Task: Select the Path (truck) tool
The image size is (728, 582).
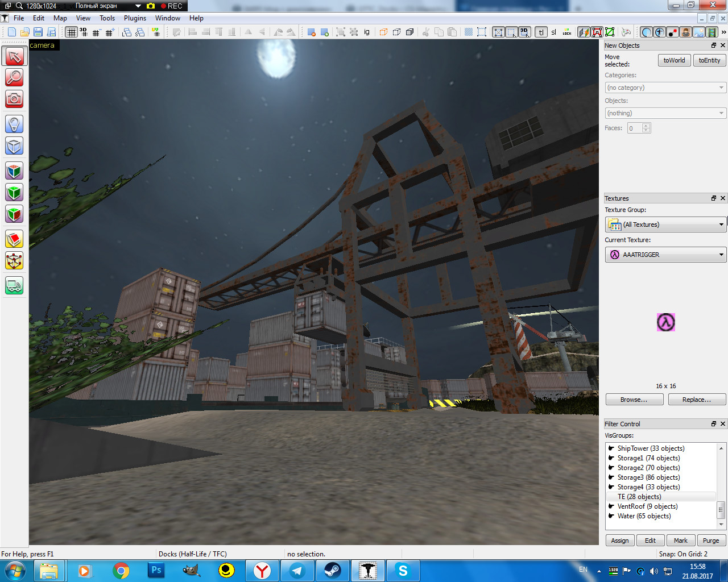Action: coord(14,285)
